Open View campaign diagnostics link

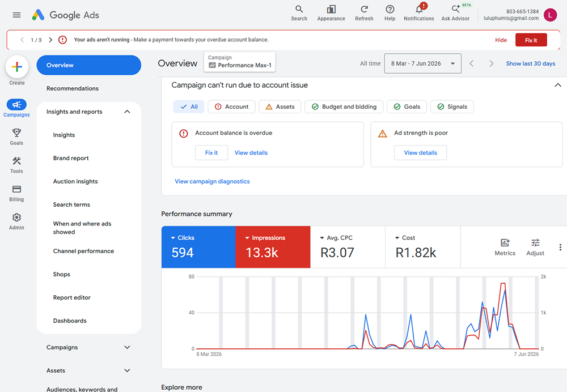click(212, 181)
